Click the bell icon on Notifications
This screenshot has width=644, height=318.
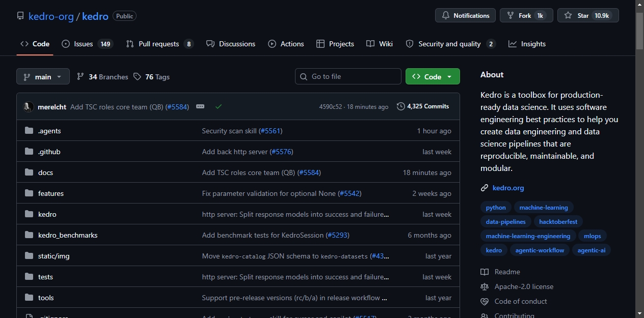click(446, 16)
